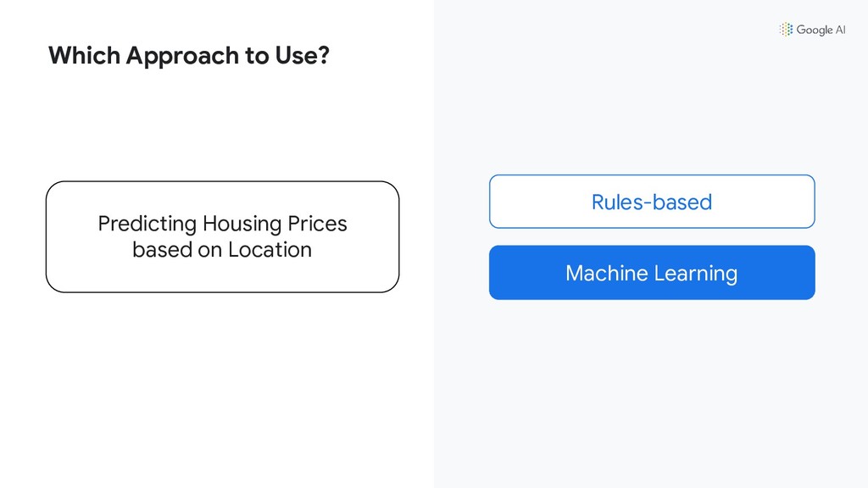Click the word 'to' in the title
Screen dimensions: 868x488
257,56
